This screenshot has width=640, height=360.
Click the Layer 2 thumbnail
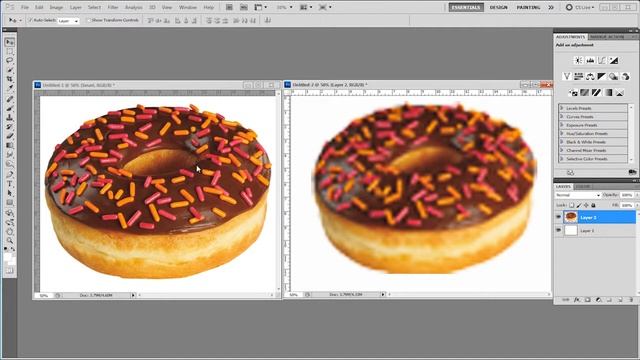point(571,217)
